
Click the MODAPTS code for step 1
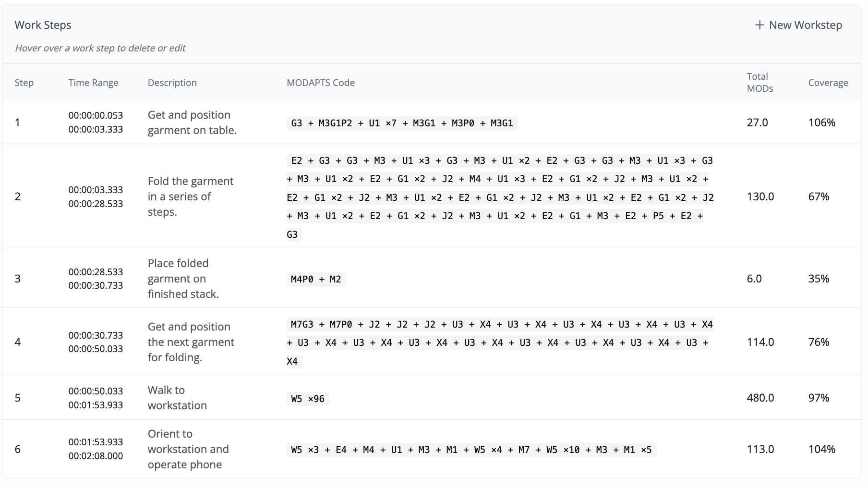pyautogui.click(x=402, y=123)
